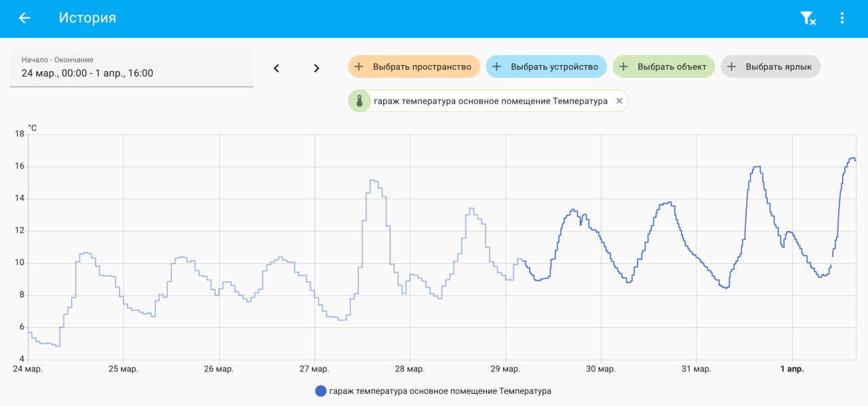Viewport: 868px width, 406px height.
Task: Open the Начало - Окончание date range picker
Action: point(132,68)
